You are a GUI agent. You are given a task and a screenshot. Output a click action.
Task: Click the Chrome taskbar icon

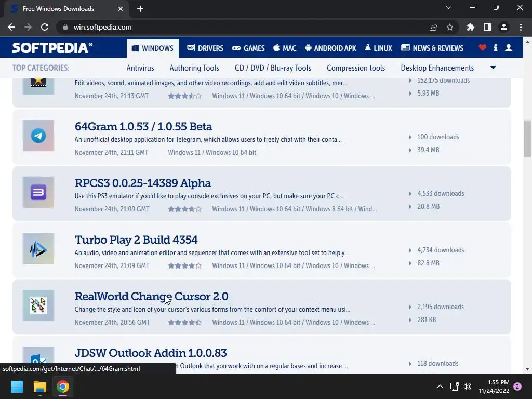[x=63, y=387]
